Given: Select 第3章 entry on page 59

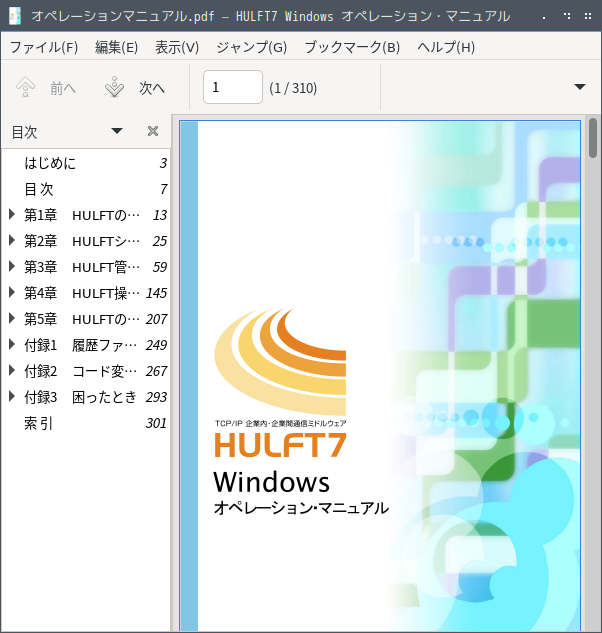Looking at the screenshot, I should coord(86,267).
